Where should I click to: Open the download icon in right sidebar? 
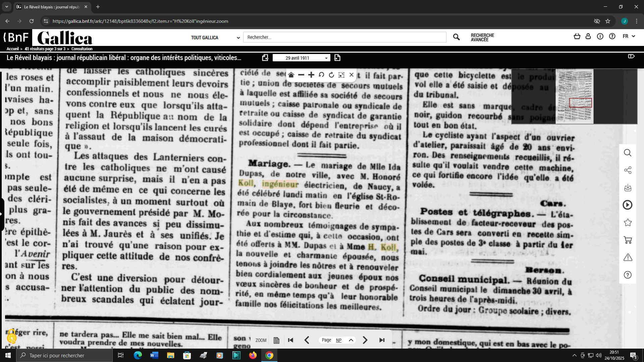[628, 188]
